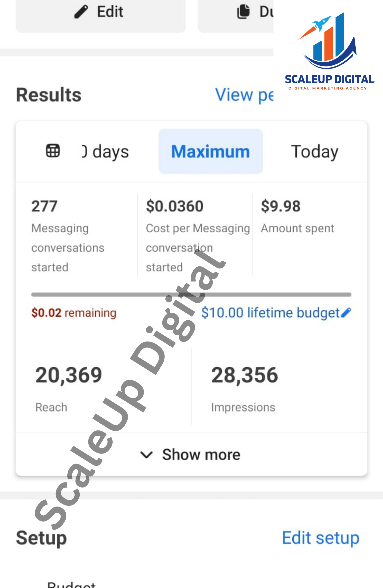The image size is (383, 588).
Task: Select the Maximum tab
Action: click(210, 152)
